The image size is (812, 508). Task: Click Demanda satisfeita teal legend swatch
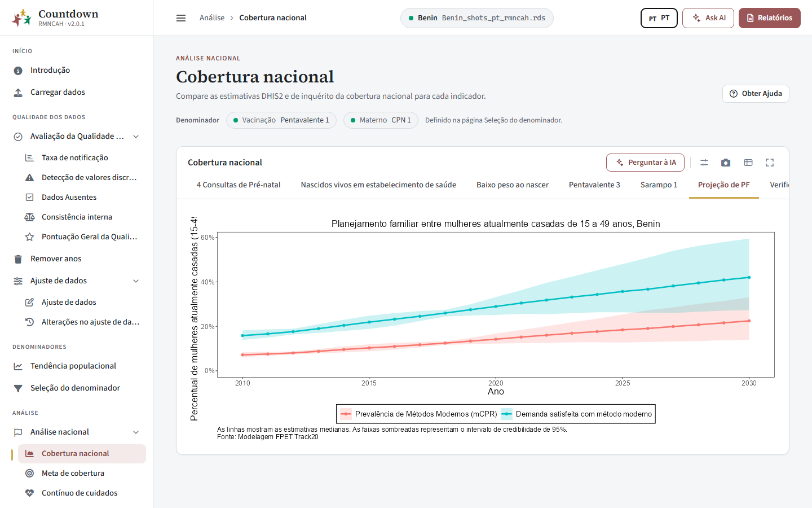click(506, 414)
